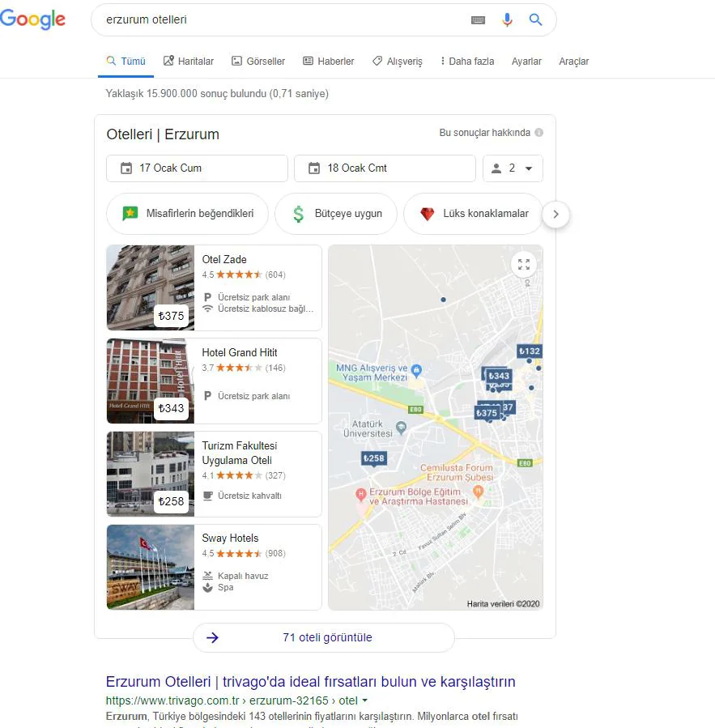Screen dimensions: 715x728
Task: Click Sway Hotels photo thumbnail
Action: click(151, 567)
